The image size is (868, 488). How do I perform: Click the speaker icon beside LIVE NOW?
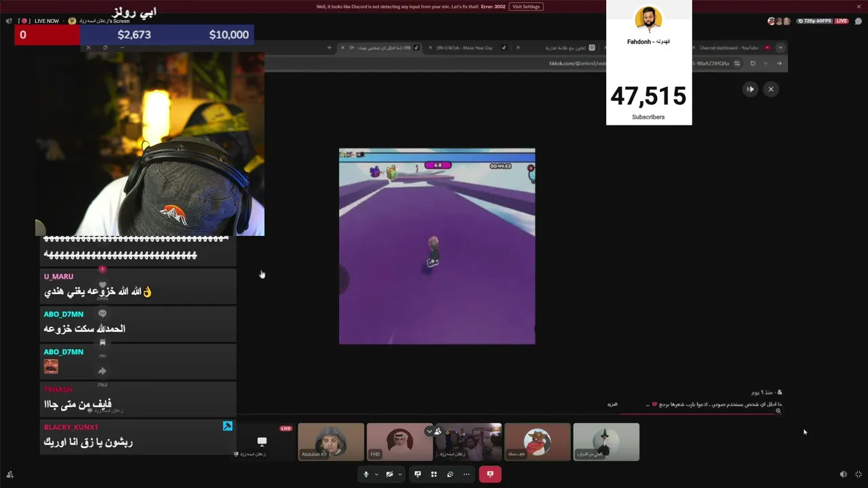(x=9, y=21)
